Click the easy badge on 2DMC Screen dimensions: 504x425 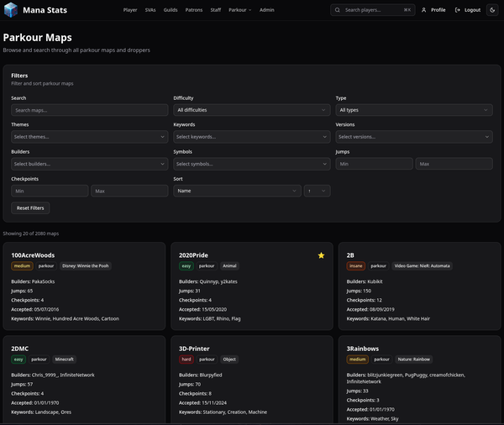18,359
